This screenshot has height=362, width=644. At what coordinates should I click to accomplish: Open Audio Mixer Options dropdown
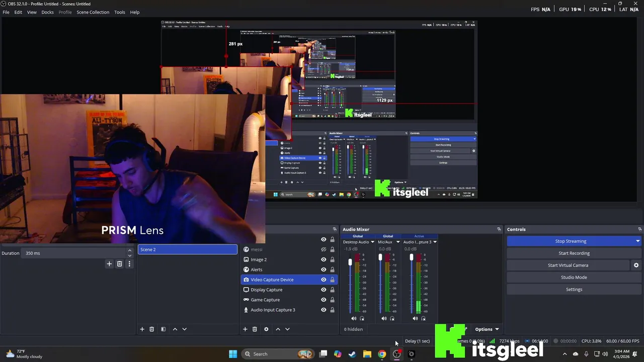[487, 329]
